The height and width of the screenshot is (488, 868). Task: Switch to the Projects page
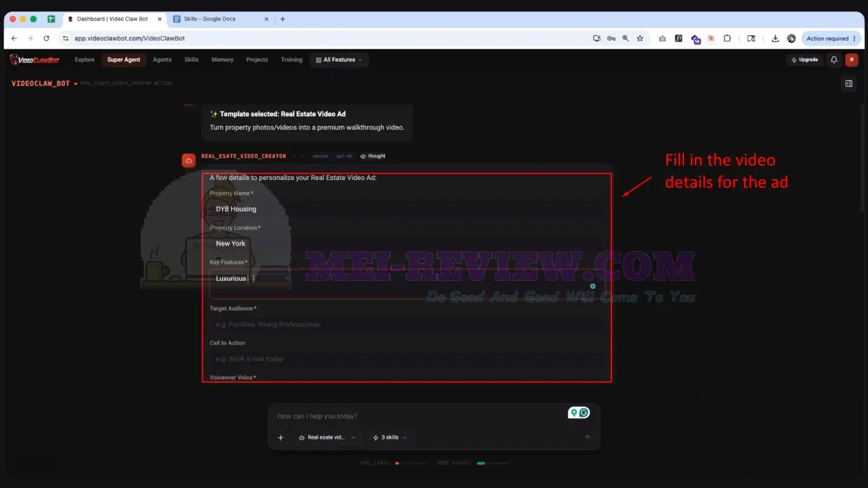257,59
